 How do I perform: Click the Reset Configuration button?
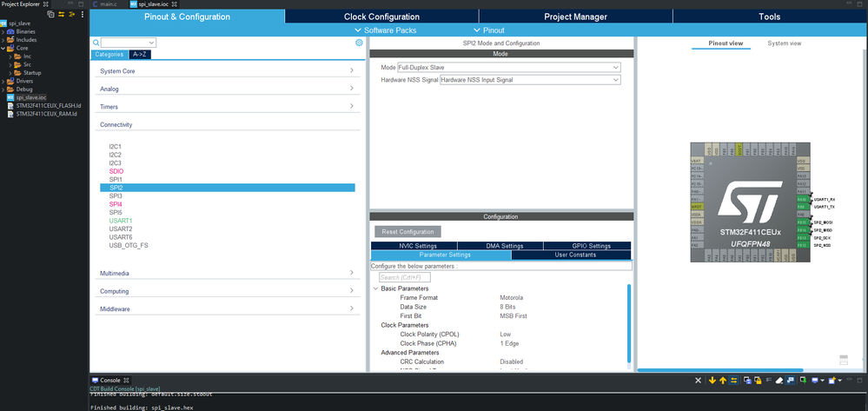tap(408, 231)
